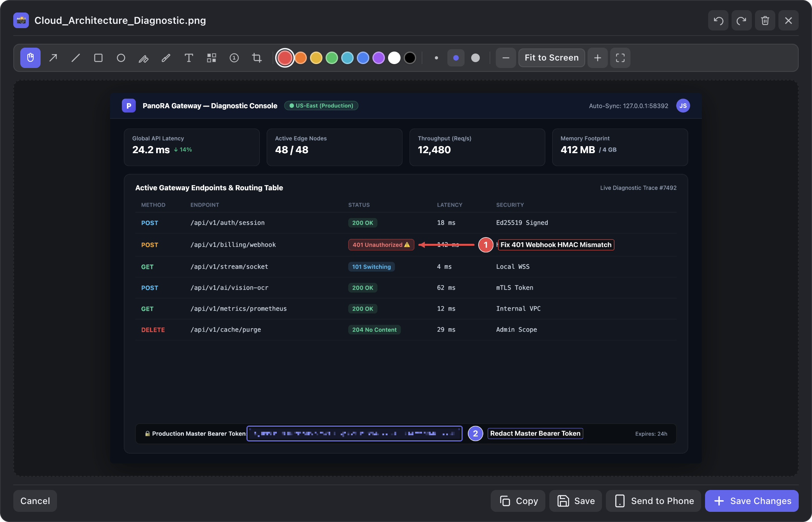Activate the crop tool

(257, 58)
